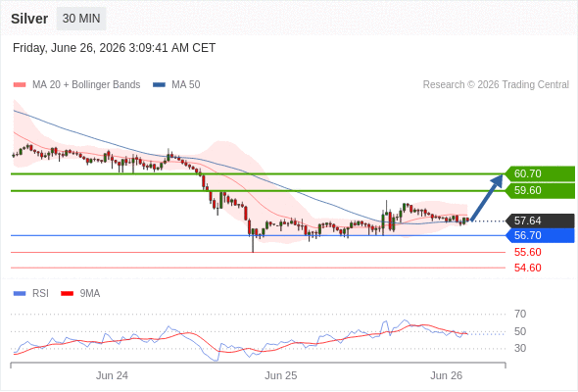Open the Research Trading Central copyright link
The image size is (578, 392).
[x=496, y=85]
